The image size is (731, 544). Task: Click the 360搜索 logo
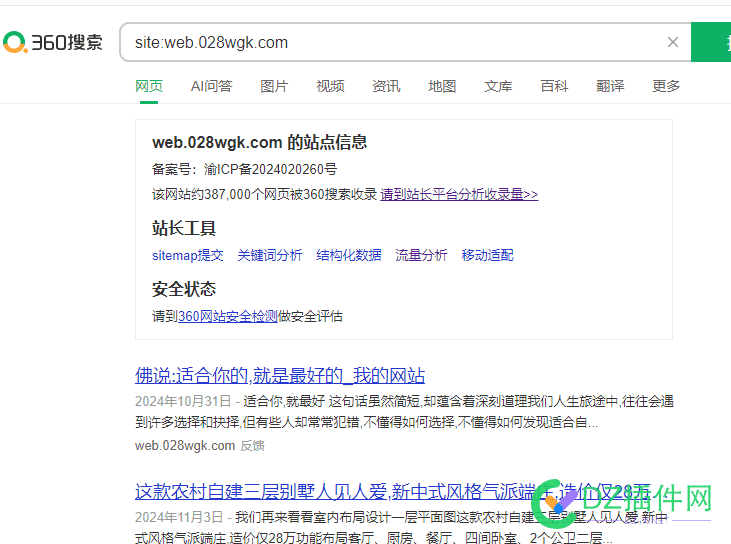coord(52,42)
